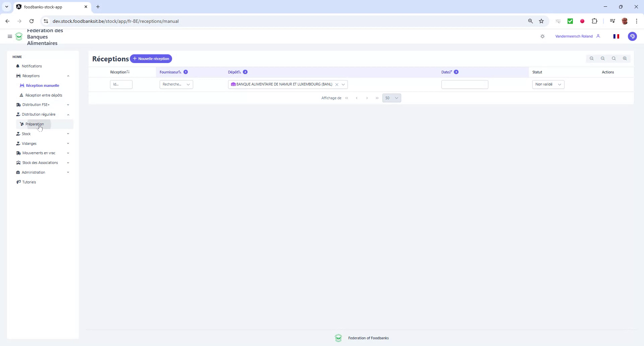Change rows per page from 50

tap(391, 98)
